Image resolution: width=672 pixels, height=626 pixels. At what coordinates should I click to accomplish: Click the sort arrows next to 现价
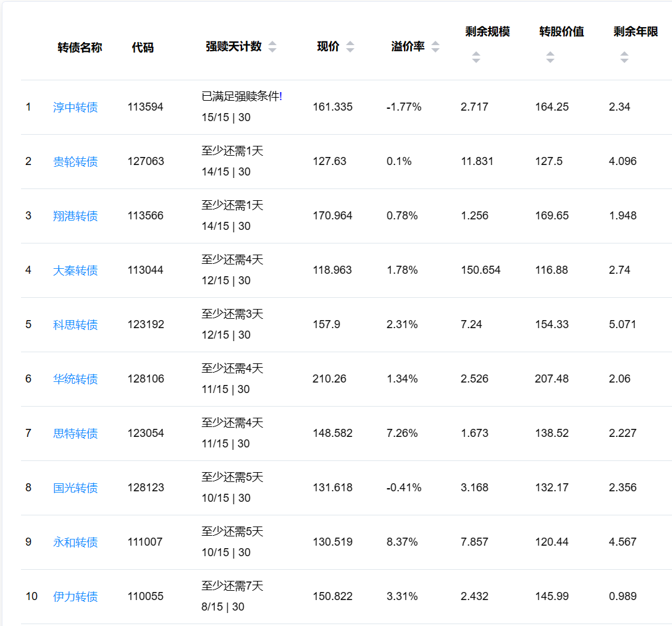[350, 47]
